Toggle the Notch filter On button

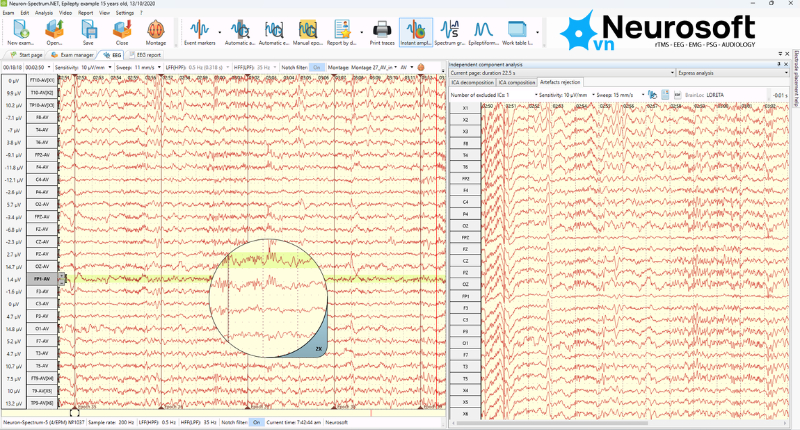coord(317,67)
